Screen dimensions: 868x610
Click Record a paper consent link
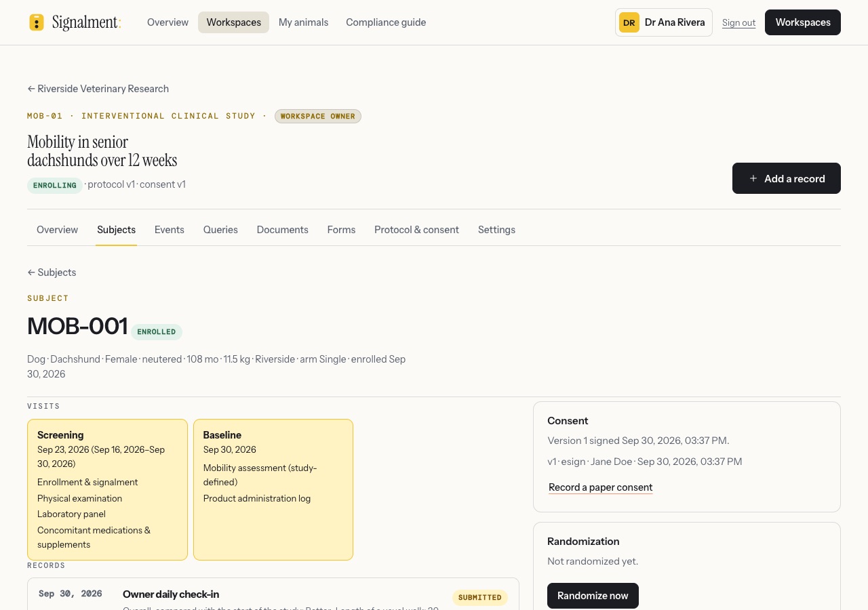pos(600,487)
